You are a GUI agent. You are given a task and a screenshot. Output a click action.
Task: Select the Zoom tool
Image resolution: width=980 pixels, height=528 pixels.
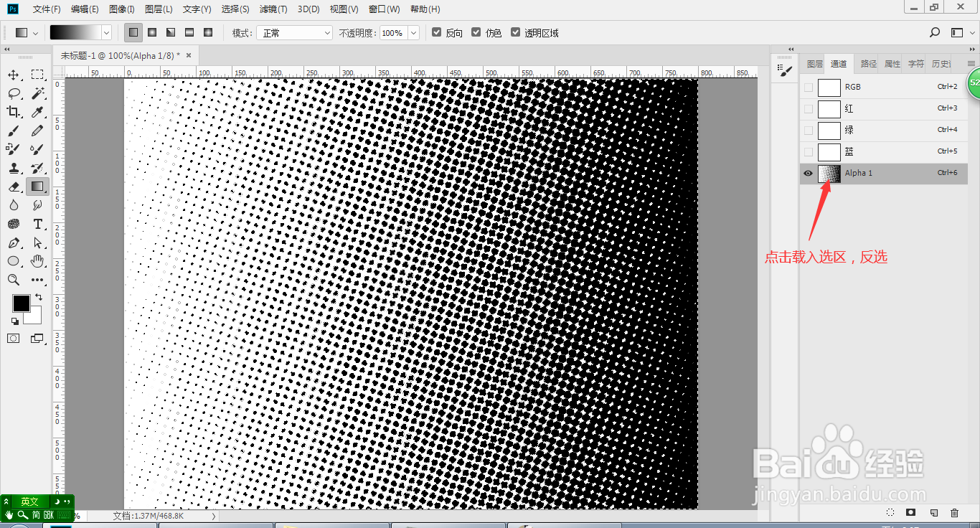coord(14,280)
